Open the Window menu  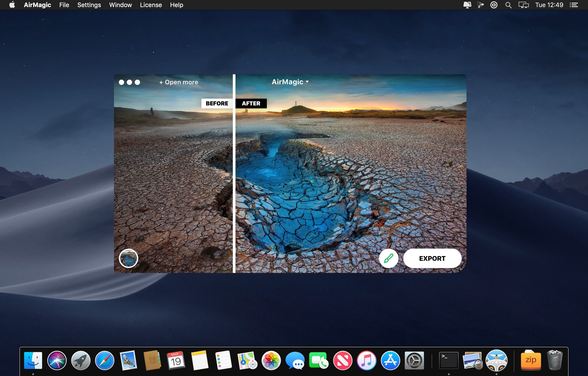(x=120, y=5)
